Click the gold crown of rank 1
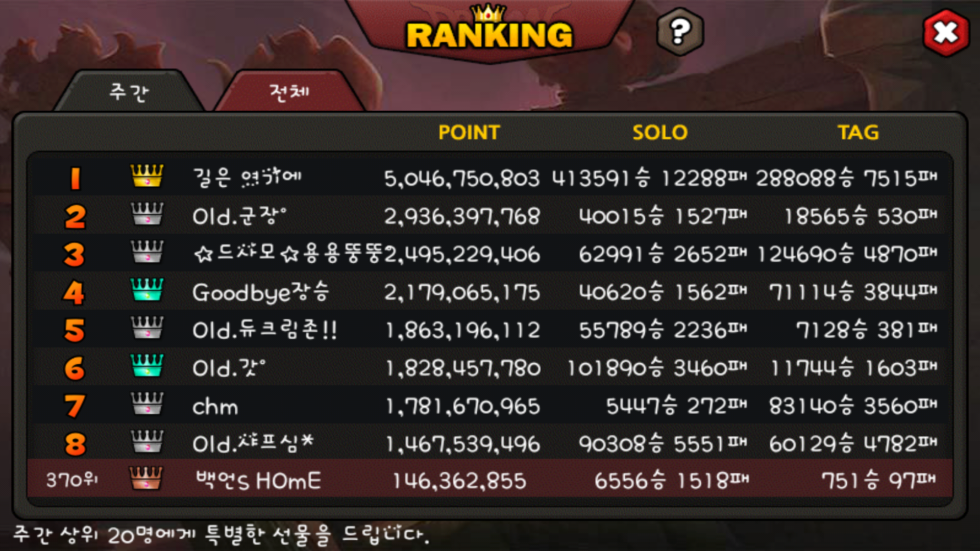 [x=147, y=176]
